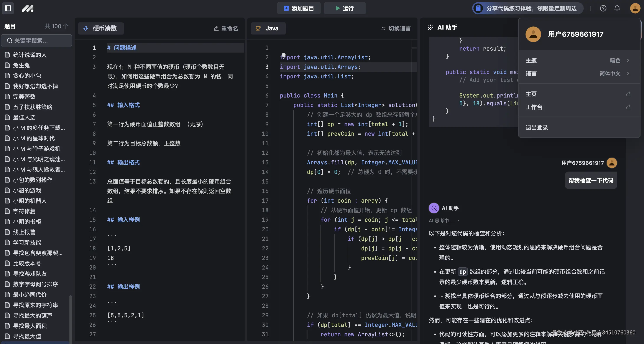Open notifications bell icon

[617, 8]
